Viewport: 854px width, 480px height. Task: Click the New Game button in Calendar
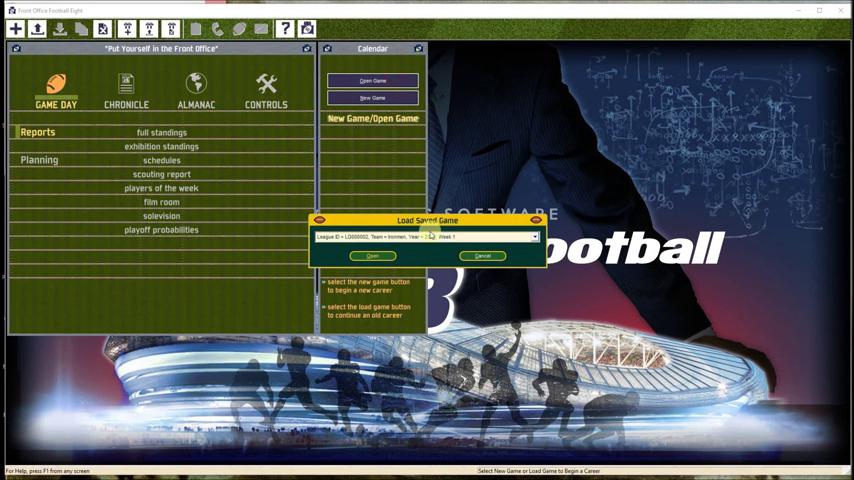(372, 98)
